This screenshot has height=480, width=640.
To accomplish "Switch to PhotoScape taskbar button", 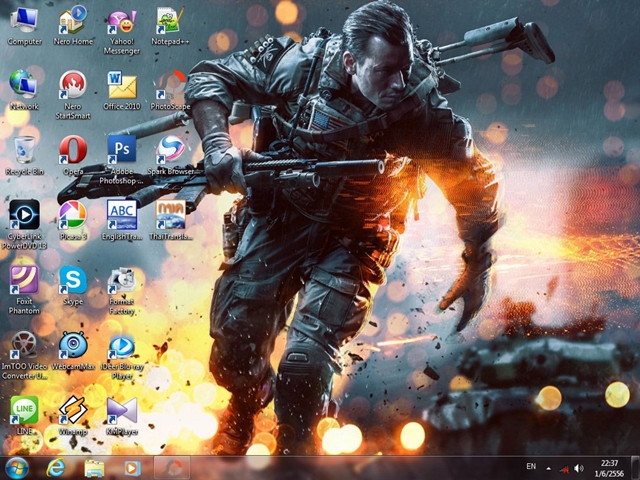I will click(x=172, y=468).
